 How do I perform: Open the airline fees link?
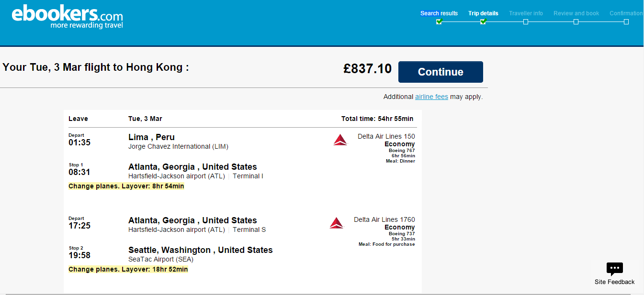[x=431, y=97]
